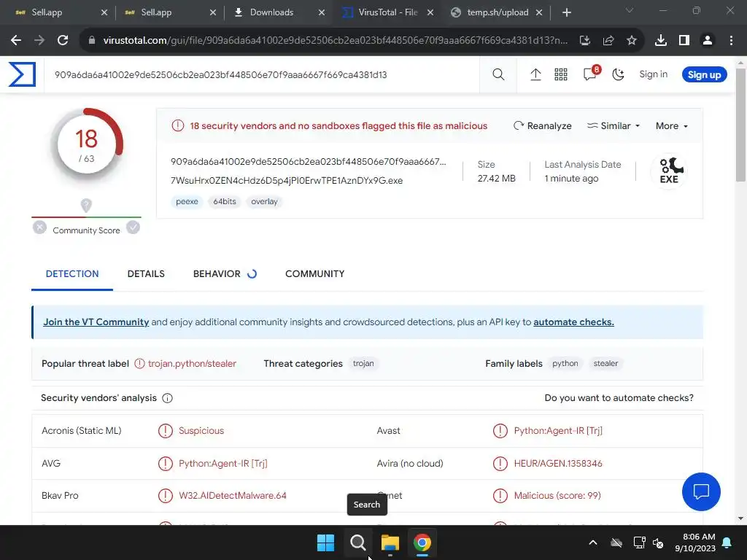The height and width of the screenshot is (560, 747).
Task: Click trojan.python/stealer threat label
Action: click(x=192, y=363)
